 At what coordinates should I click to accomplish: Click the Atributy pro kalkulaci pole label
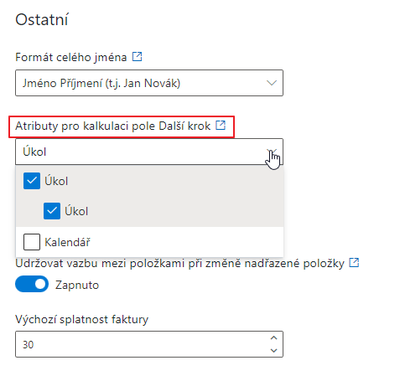coord(113,126)
